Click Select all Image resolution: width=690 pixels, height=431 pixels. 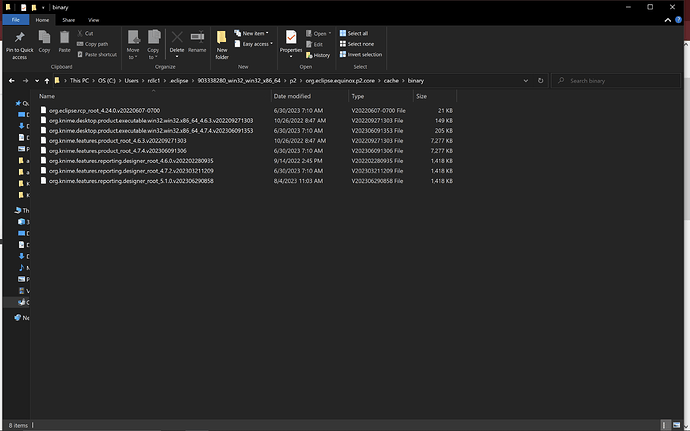pyautogui.click(x=354, y=33)
